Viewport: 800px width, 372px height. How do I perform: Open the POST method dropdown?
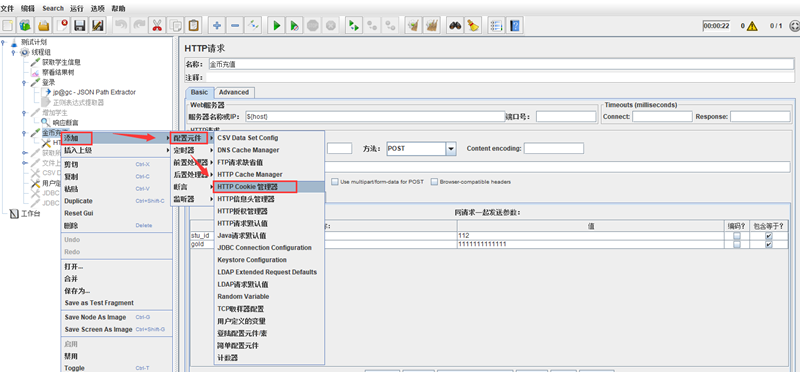(451, 148)
